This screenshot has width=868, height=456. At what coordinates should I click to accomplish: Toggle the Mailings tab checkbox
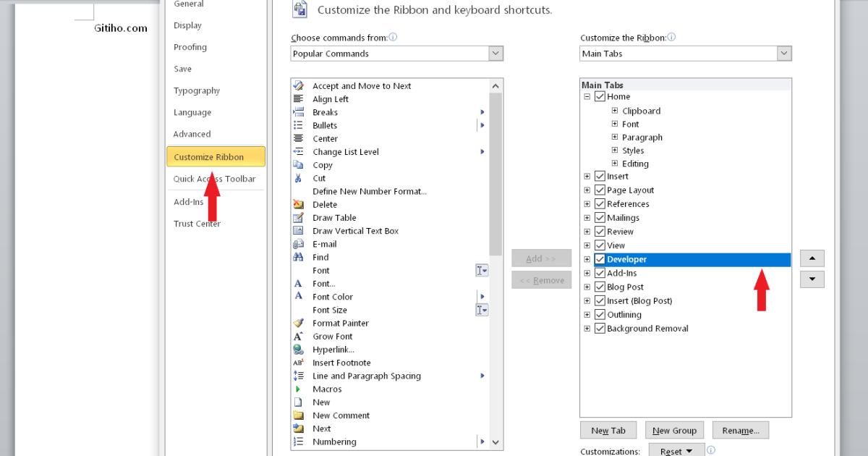(x=600, y=218)
